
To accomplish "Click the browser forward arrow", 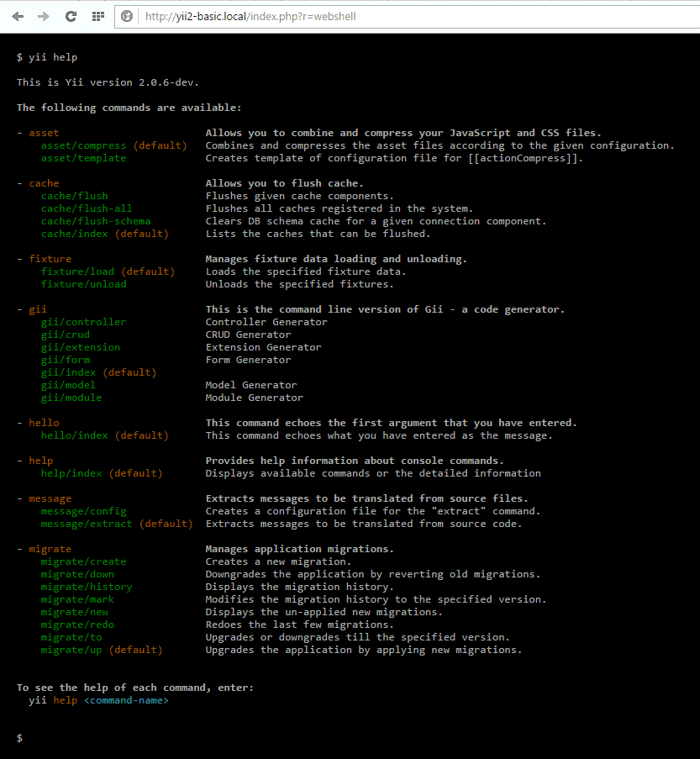I will click(x=44, y=17).
